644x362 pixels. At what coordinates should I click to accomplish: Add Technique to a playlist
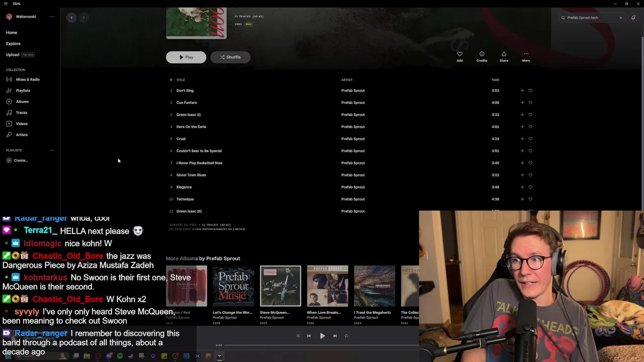point(522,199)
